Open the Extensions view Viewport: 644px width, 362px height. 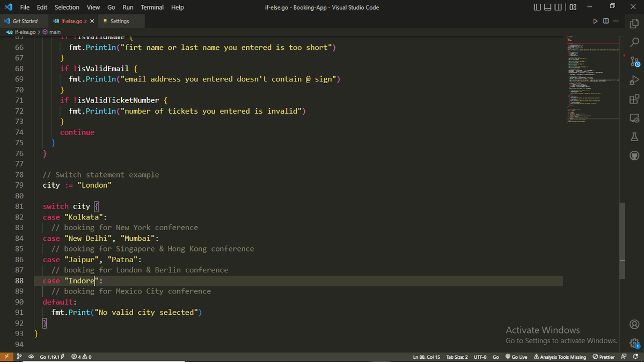pyautogui.click(x=634, y=99)
